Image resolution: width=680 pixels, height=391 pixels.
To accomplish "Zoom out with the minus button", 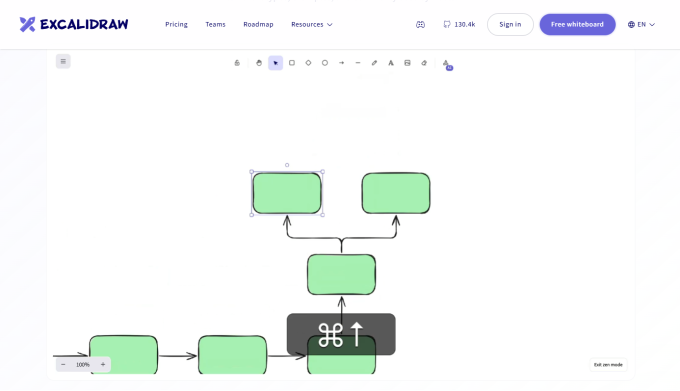I will (x=63, y=365).
